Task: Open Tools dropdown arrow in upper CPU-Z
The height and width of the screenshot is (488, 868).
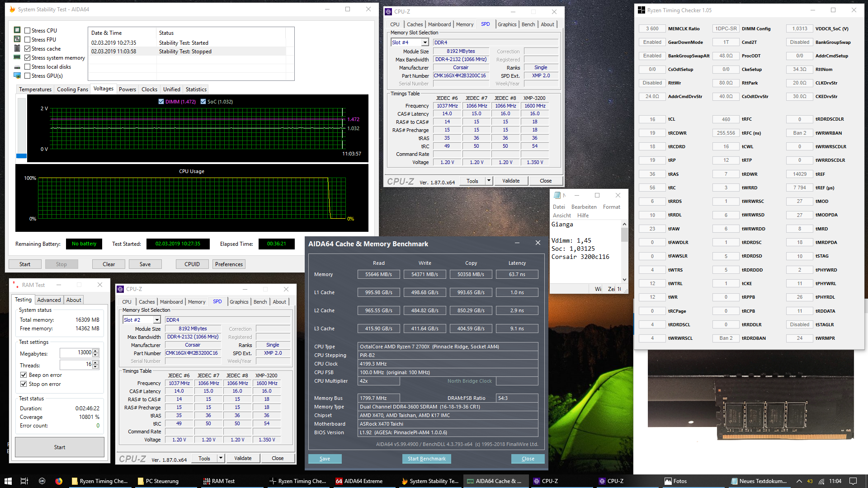Action: (x=489, y=181)
